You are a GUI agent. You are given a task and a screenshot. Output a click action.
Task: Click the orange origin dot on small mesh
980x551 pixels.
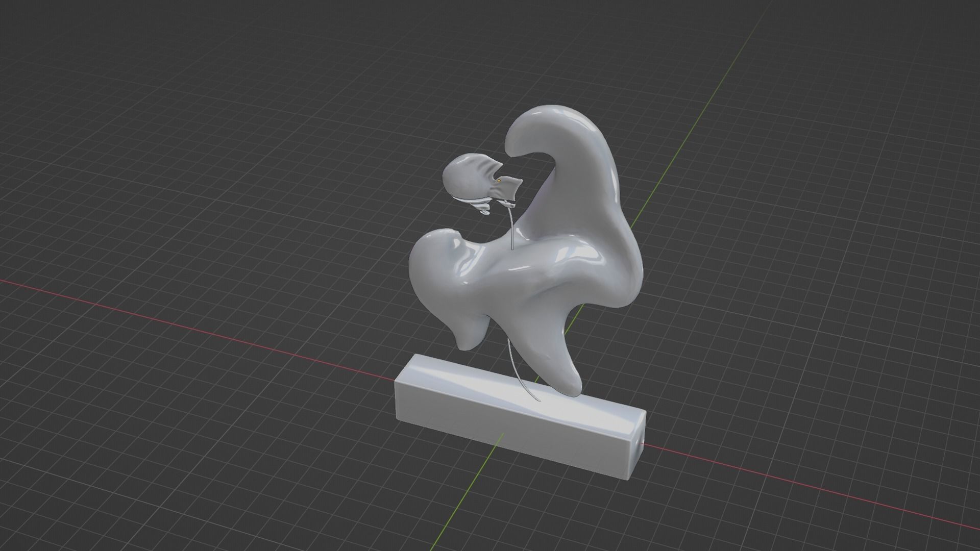pyautogui.click(x=499, y=181)
